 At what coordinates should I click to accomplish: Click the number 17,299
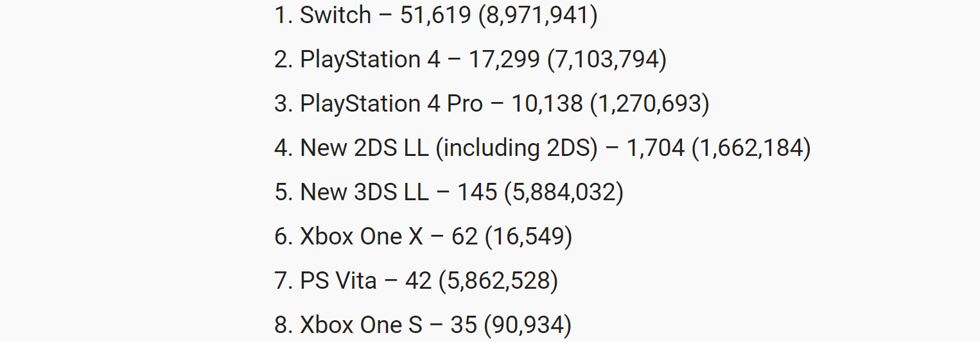[x=505, y=60]
